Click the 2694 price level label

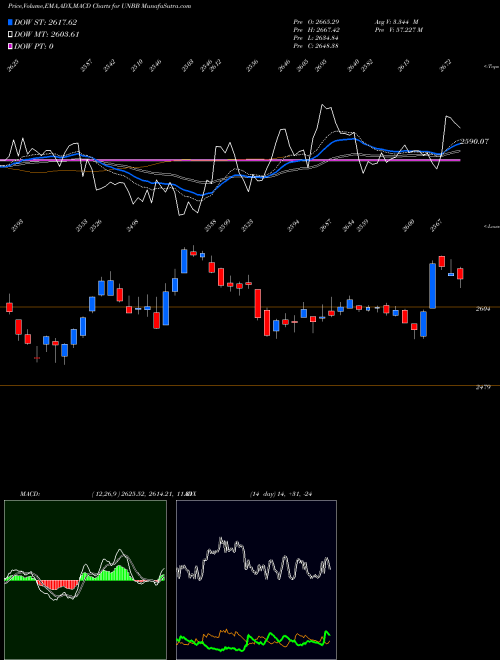click(483, 309)
